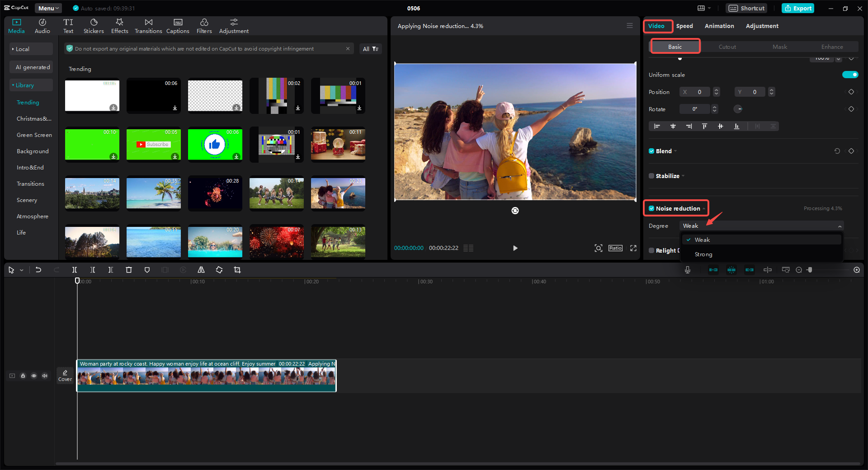Viewport: 868px width, 470px height.
Task: Uncheck the Noise reduction option
Action: pyautogui.click(x=651, y=208)
